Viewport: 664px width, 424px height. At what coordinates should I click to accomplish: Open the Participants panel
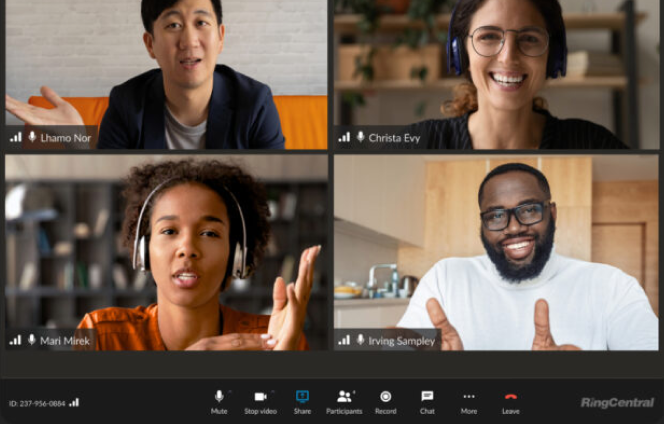(x=344, y=397)
